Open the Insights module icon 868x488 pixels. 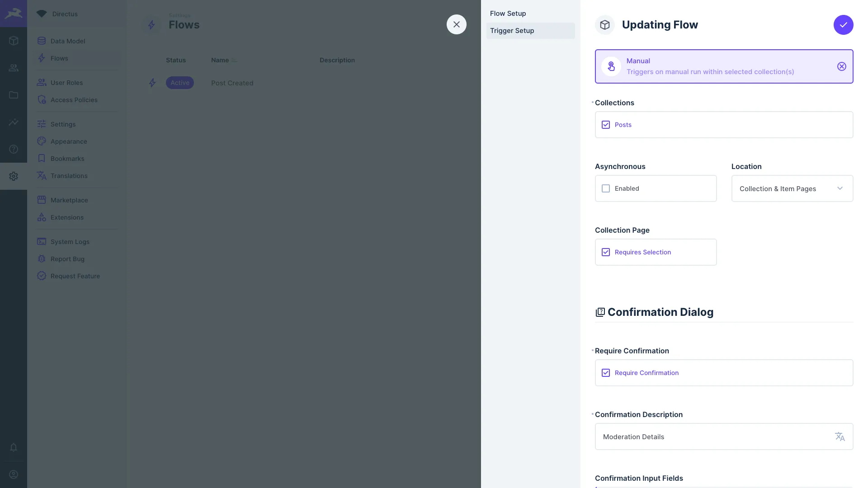(14, 122)
